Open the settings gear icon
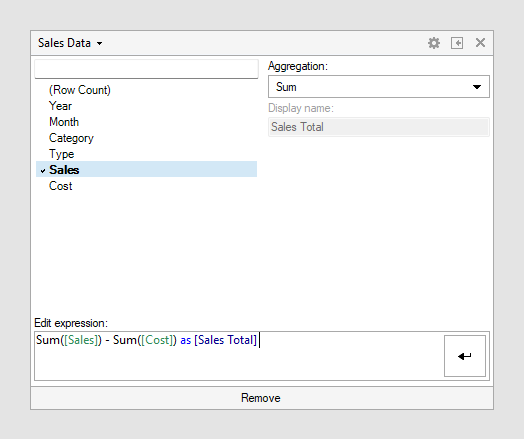Screen dimensions: 524x439 click(x=434, y=43)
